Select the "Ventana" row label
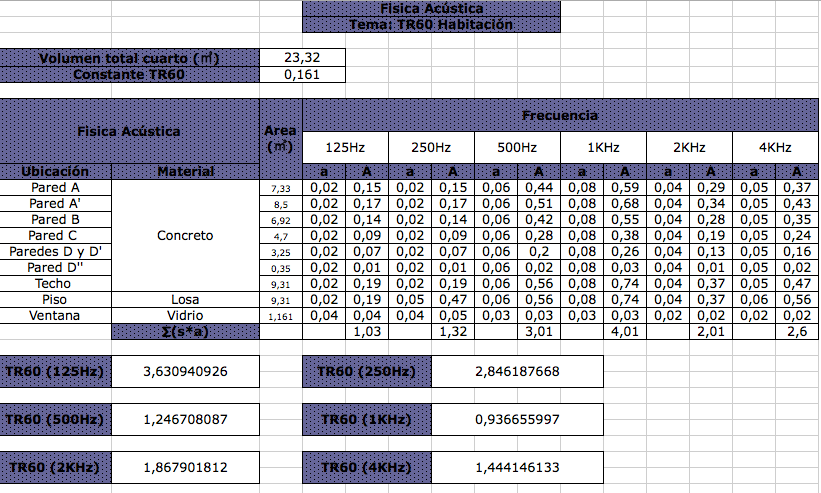 click(x=55, y=315)
